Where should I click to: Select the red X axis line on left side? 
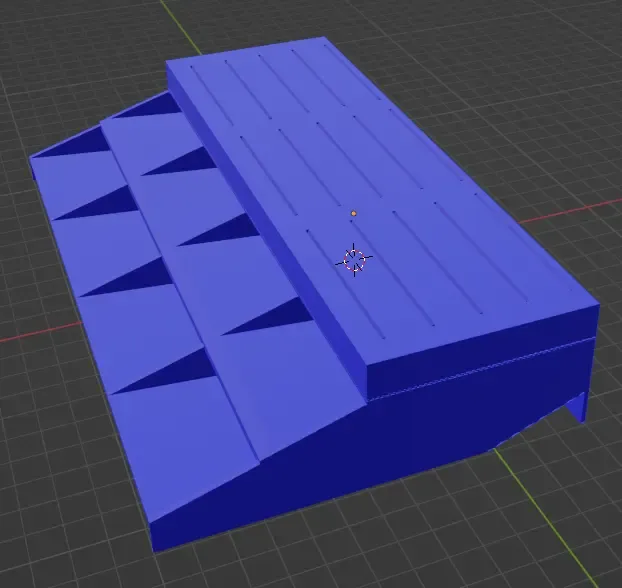click(40, 332)
